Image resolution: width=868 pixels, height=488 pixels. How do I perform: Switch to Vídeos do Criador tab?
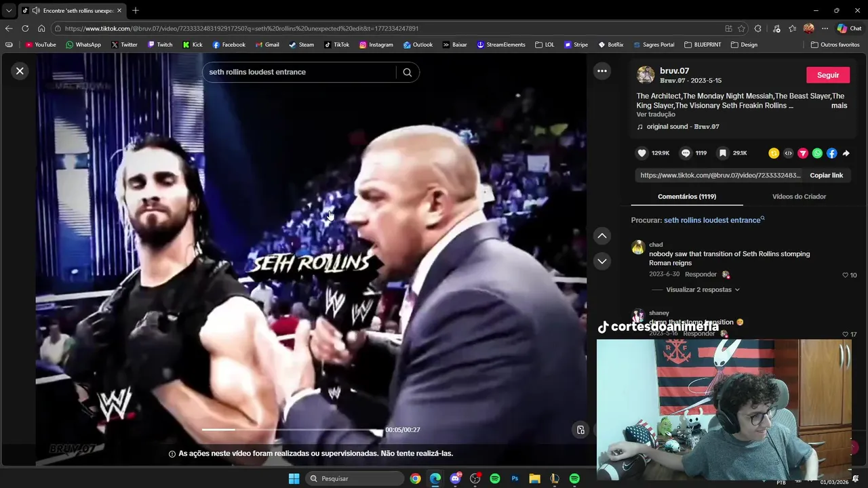799,197
